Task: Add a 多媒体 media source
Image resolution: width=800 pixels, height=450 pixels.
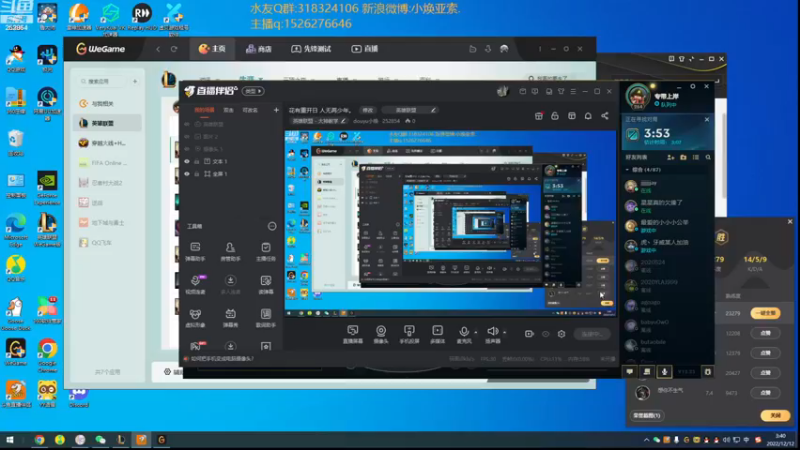Action: click(437, 335)
